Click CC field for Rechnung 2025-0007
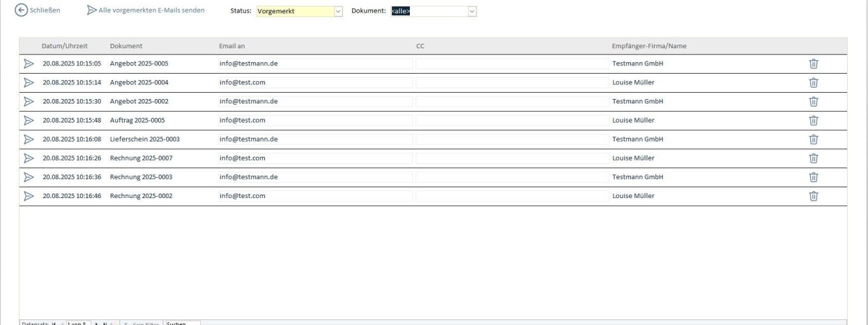This screenshot has width=868, height=325. click(x=512, y=158)
